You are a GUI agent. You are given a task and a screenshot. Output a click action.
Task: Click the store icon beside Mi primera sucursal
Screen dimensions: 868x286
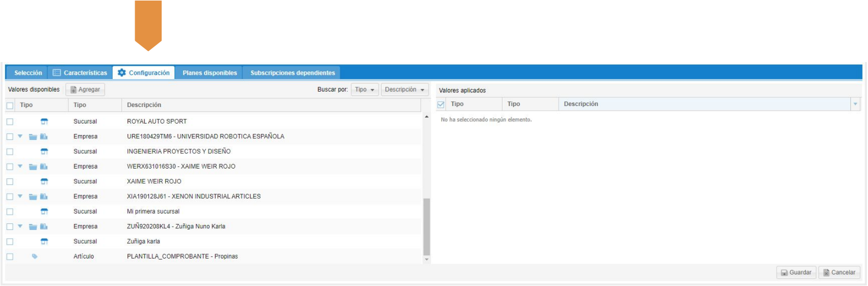[45, 211]
